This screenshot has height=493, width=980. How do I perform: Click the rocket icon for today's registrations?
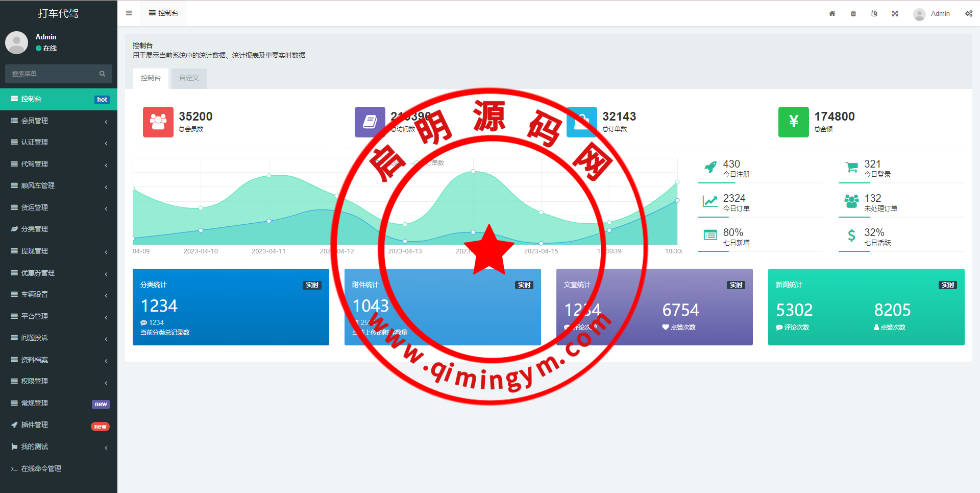click(710, 168)
